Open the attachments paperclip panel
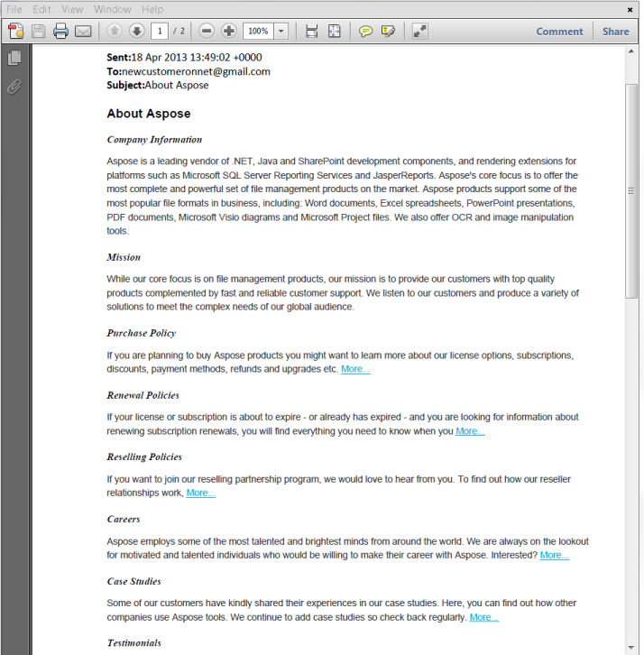 click(x=14, y=87)
